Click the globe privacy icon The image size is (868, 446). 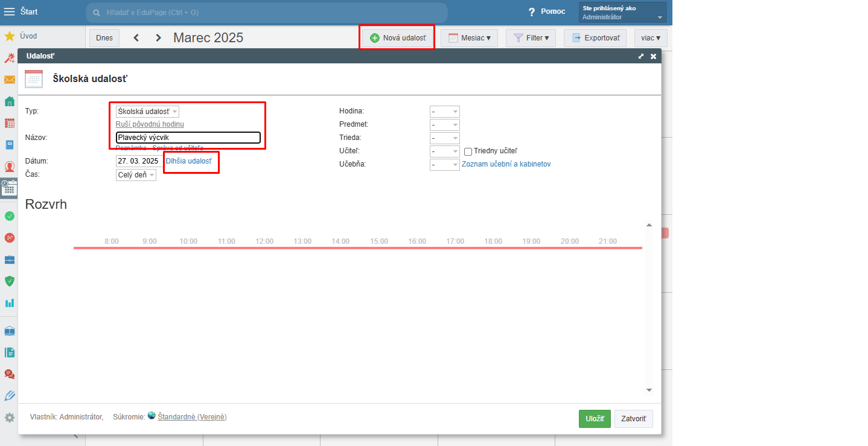[x=152, y=415]
